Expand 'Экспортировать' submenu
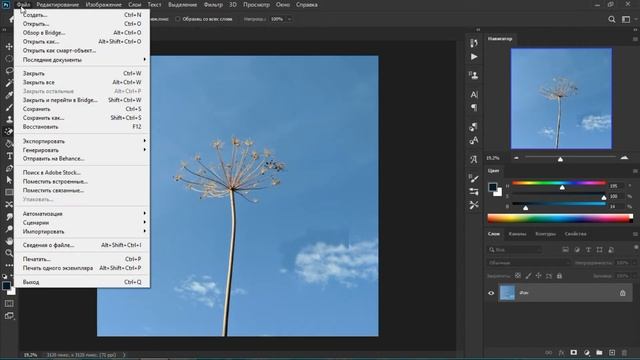This screenshot has height=360, width=640. pos(82,141)
